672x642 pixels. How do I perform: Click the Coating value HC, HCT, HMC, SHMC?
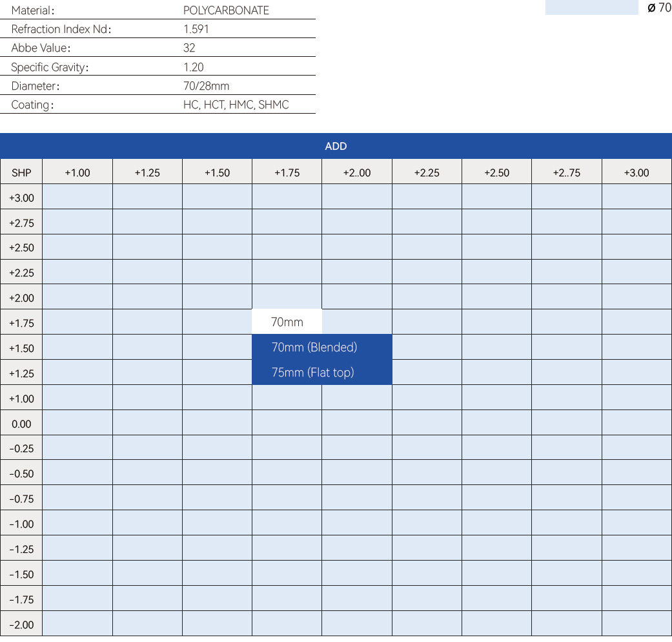click(236, 105)
